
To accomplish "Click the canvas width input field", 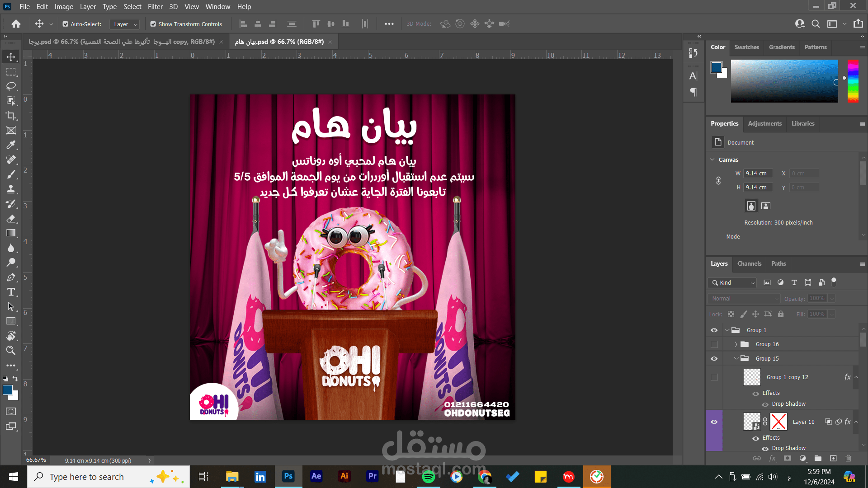I will 758,174.
